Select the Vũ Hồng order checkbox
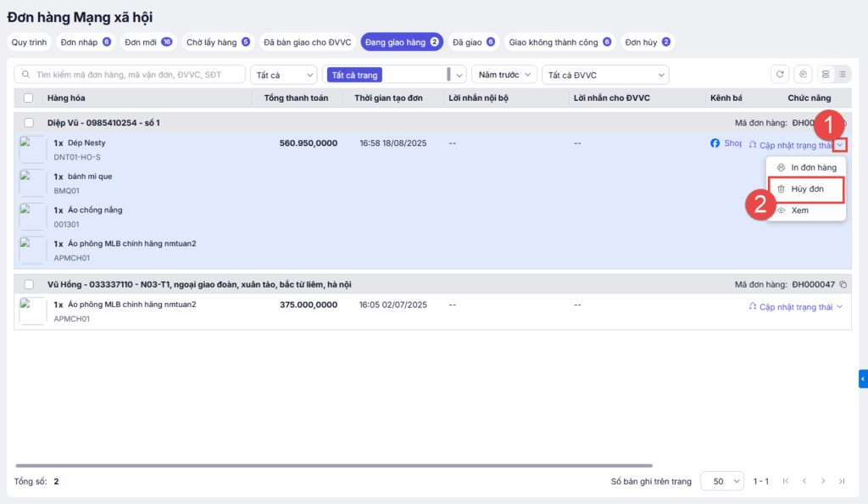The height and width of the screenshot is (504, 868). point(29,285)
